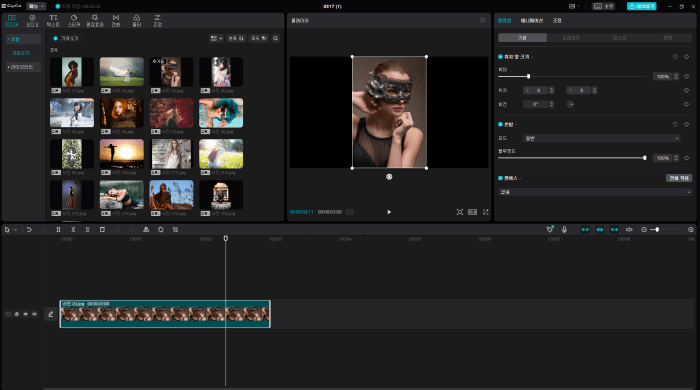Mute the track using speaker icon
The width and height of the screenshot is (700, 390).
tap(34, 314)
